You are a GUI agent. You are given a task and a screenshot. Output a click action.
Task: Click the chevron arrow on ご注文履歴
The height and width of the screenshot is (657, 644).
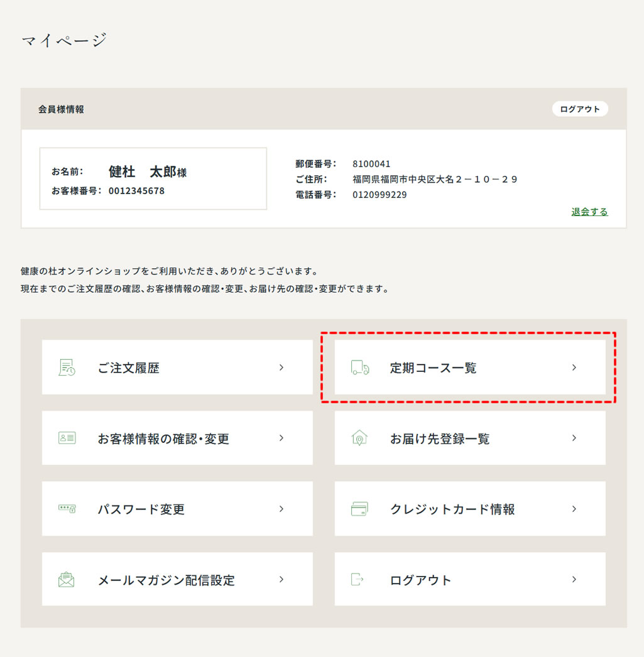pyautogui.click(x=281, y=367)
